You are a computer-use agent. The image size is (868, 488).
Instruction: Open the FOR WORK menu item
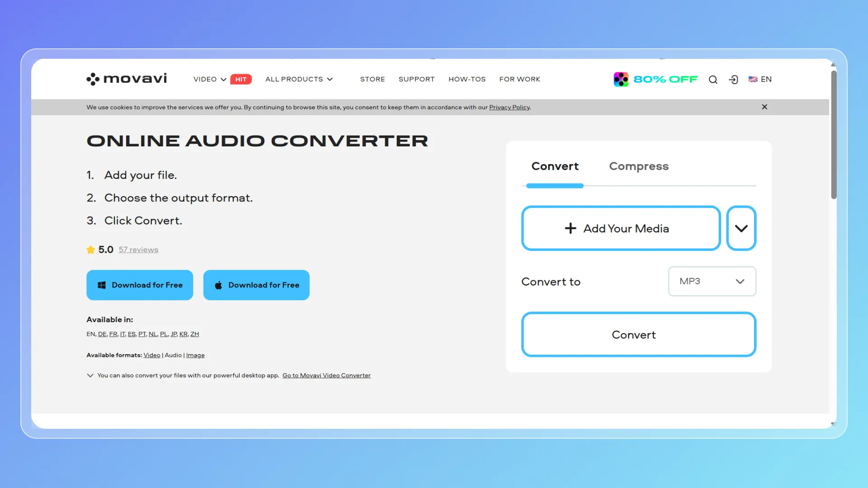pyautogui.click(x=520, y=79)
